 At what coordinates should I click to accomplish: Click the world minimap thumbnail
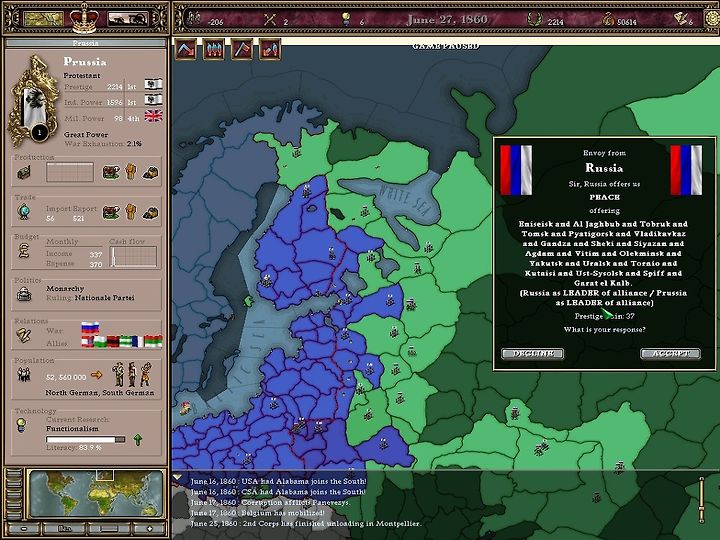tap(96, 494)
